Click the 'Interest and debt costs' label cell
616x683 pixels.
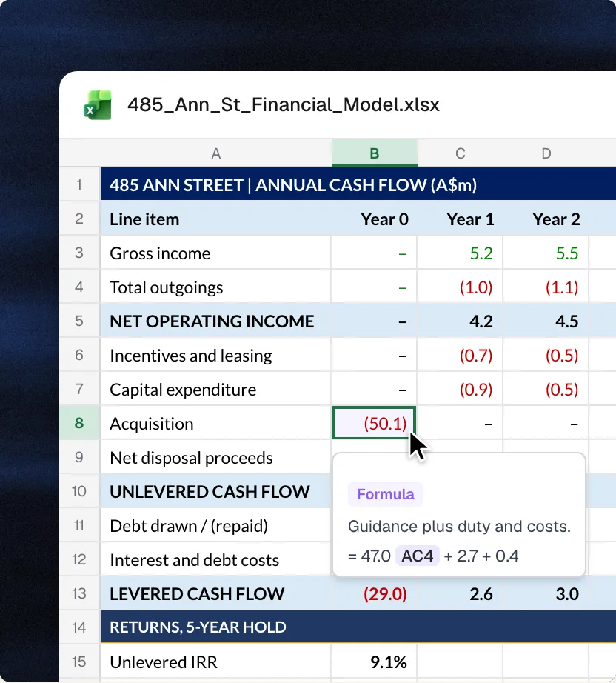click(215, 559)
